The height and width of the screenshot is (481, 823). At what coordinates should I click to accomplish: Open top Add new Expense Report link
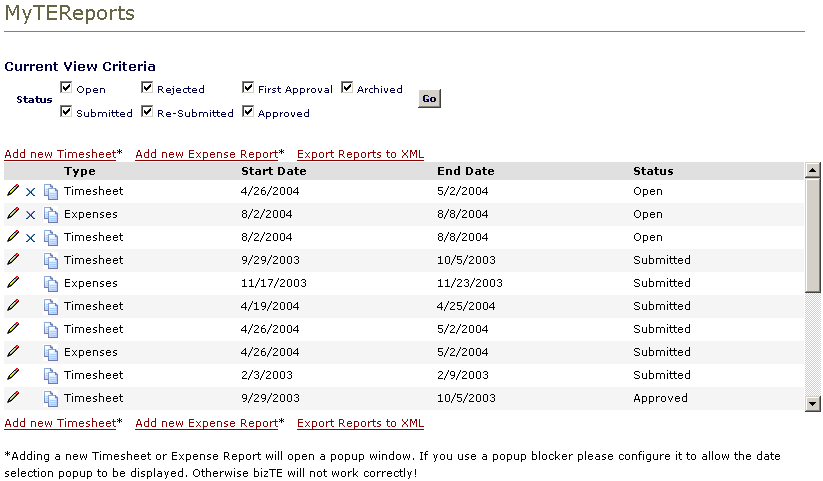(x=207, y=154)
